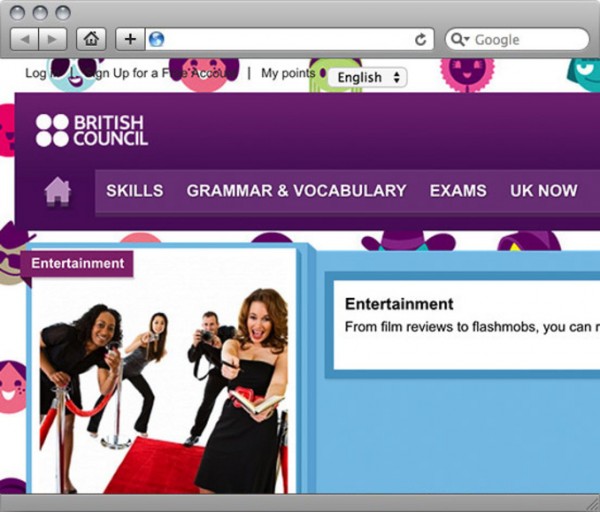Open the EXAMS navigation item
600x512 pixels.
pyautogui.click(x=458, y=190)
